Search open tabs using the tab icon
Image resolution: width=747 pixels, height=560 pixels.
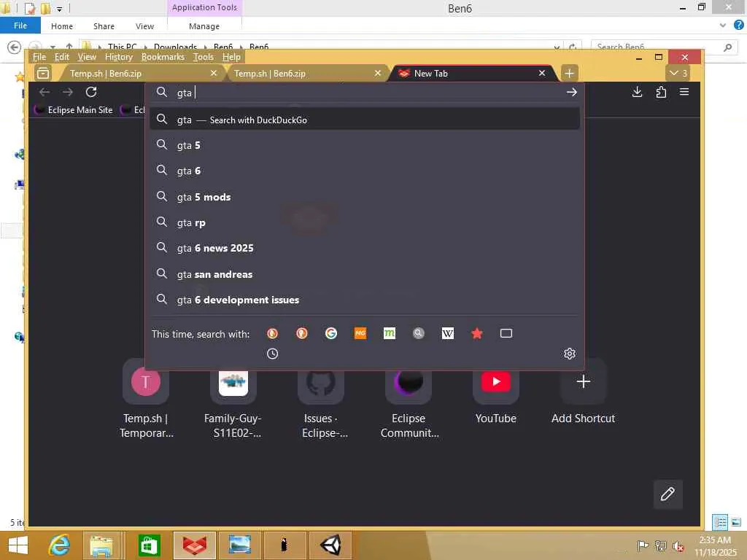tap(506, 333)
